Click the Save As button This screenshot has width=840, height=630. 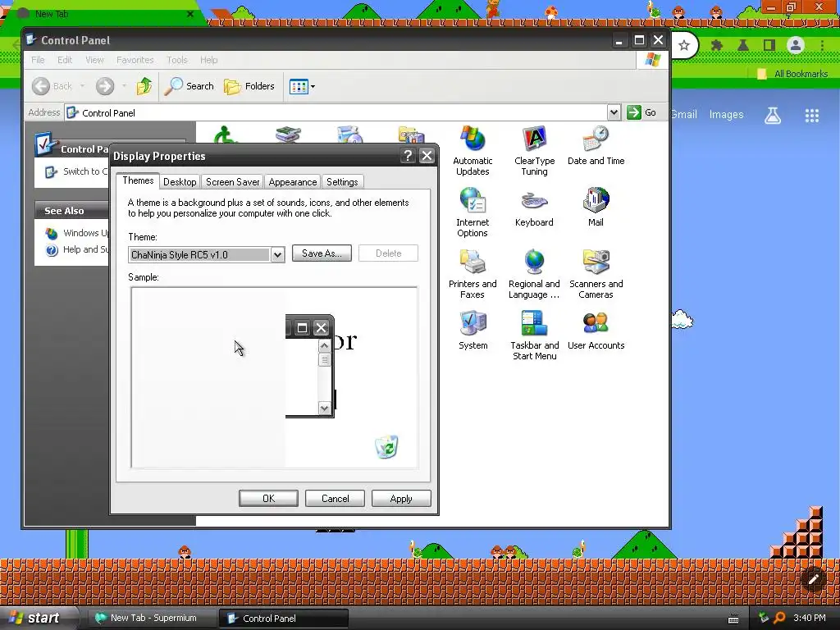[x=322, y=253]
